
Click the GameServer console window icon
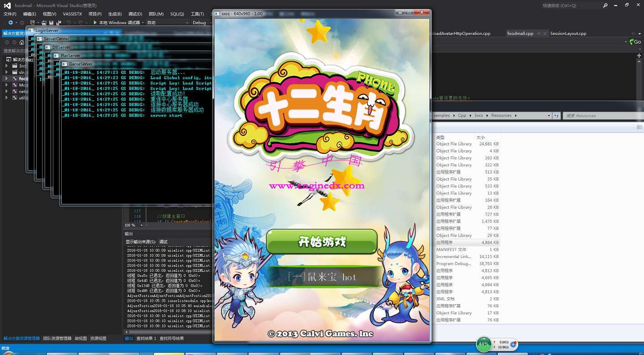(64, 64)
